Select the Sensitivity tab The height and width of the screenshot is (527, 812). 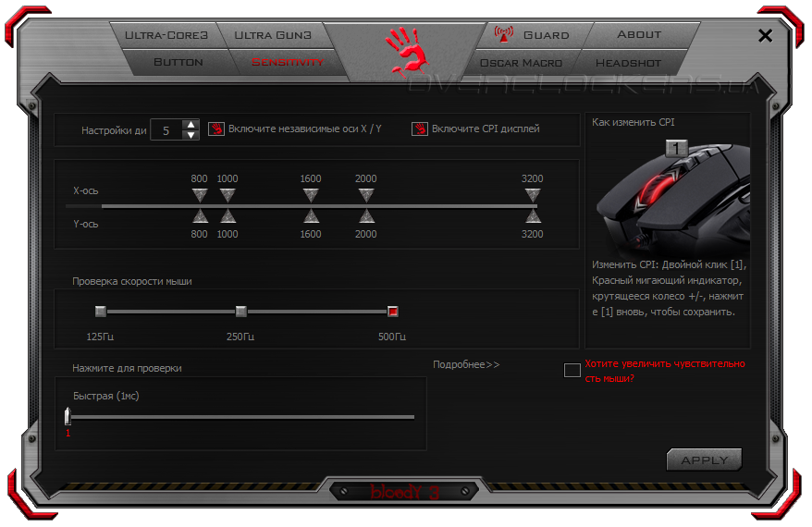pos(288,62)
